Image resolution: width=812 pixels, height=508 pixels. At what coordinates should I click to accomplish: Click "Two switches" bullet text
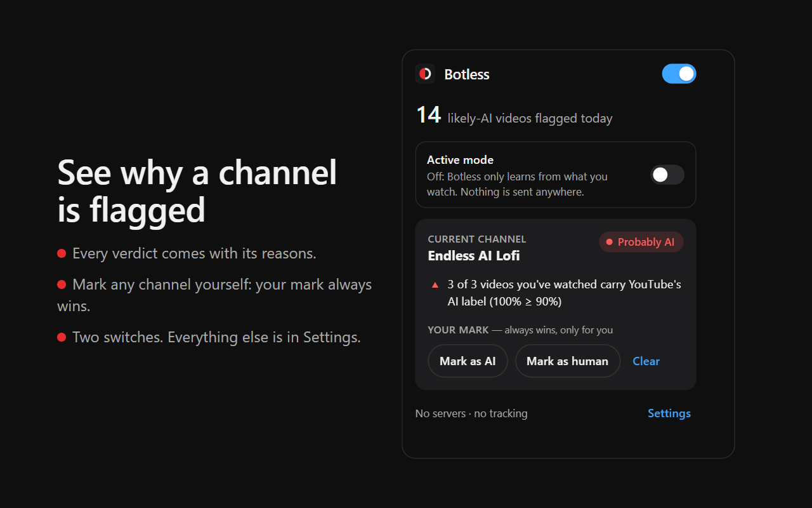click(x=216, y=337)
